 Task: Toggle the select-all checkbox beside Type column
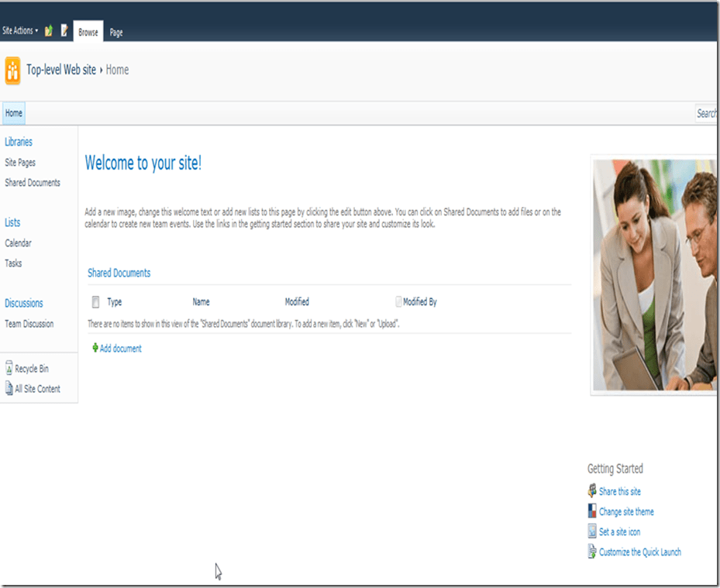click(95, 302)
